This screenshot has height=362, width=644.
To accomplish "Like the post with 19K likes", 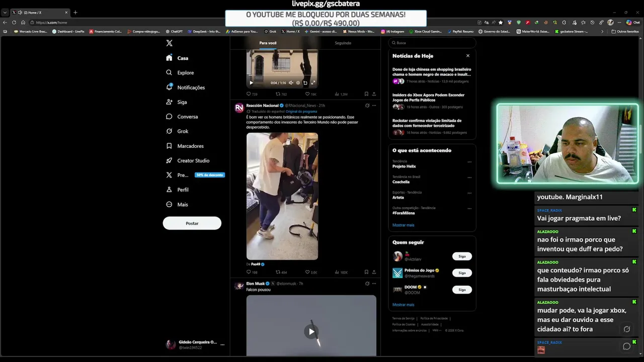I will (x=311, y=94).
